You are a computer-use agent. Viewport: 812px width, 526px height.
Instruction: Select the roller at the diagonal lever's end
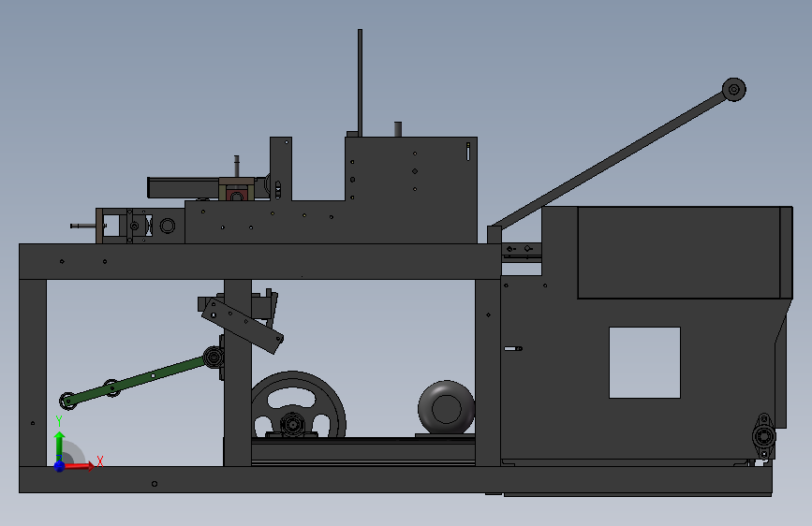point(733,90)
